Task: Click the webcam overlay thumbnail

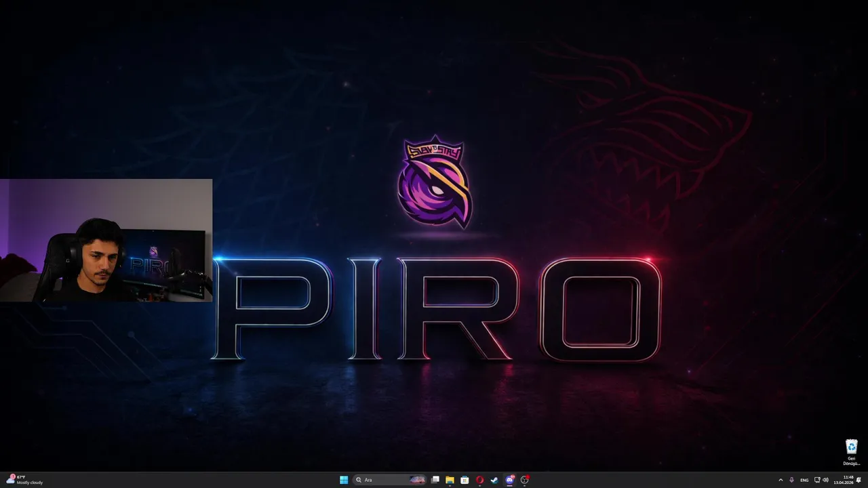Action: coord(106,240)
